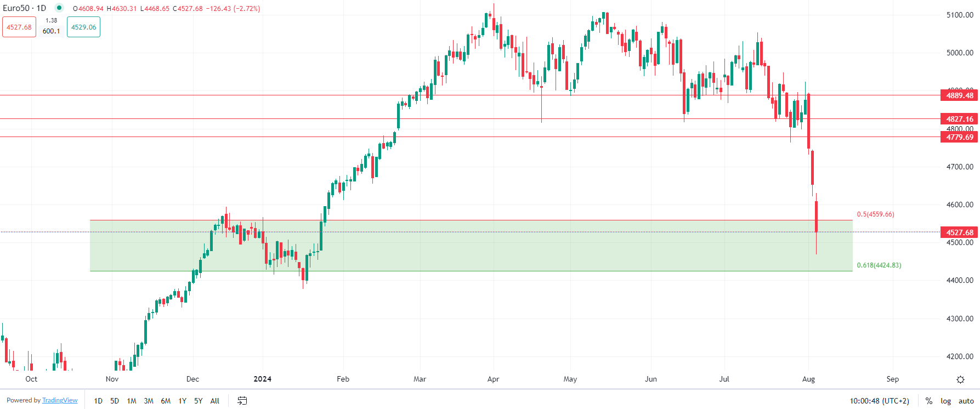
Task: Select the 4779.69 horizontal line label
Action: (x=959, y=137)
